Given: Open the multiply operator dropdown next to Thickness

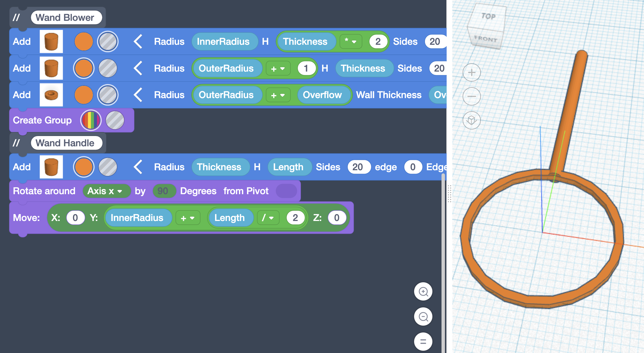Looking at the screenshot, I should (x=351, y=42).
